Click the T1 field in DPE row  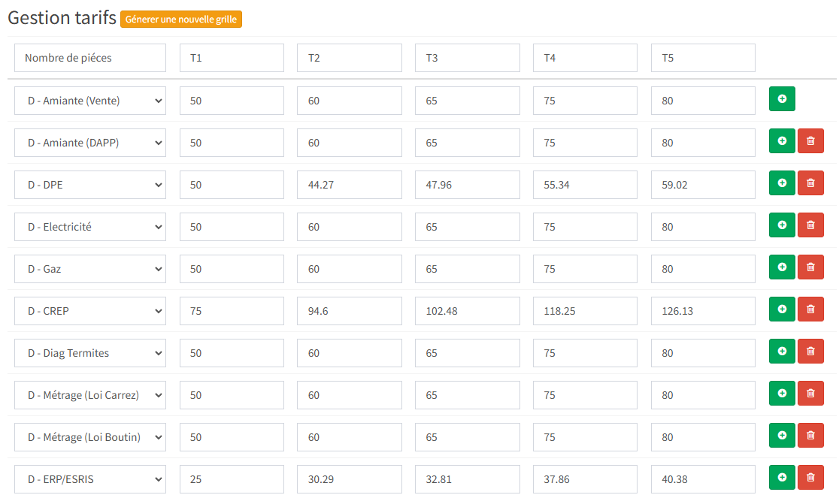point(232,185)
